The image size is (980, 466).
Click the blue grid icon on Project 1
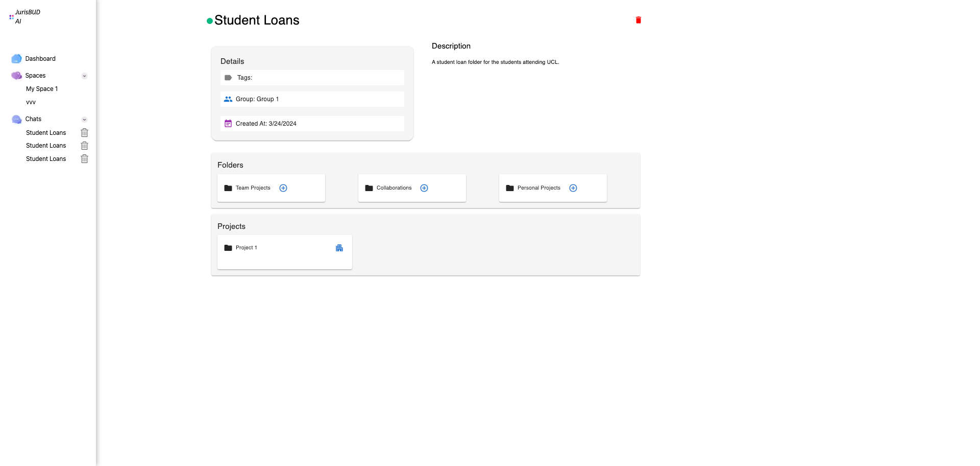tap(339, 248)
